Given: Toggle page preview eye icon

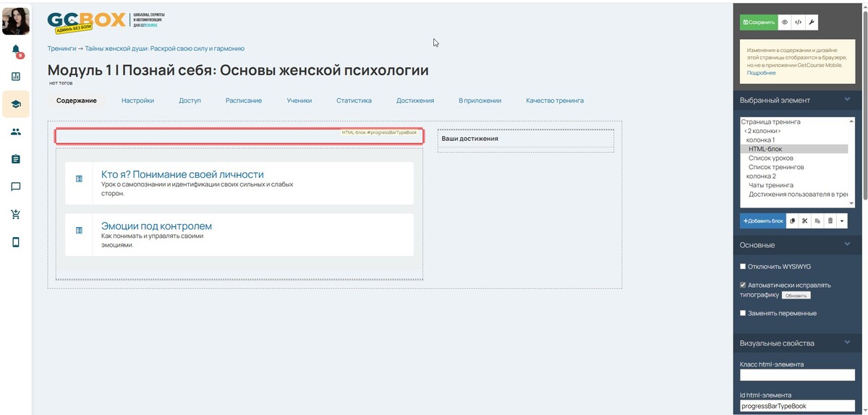Looking at the screenshot, I should tap(785, 22).
